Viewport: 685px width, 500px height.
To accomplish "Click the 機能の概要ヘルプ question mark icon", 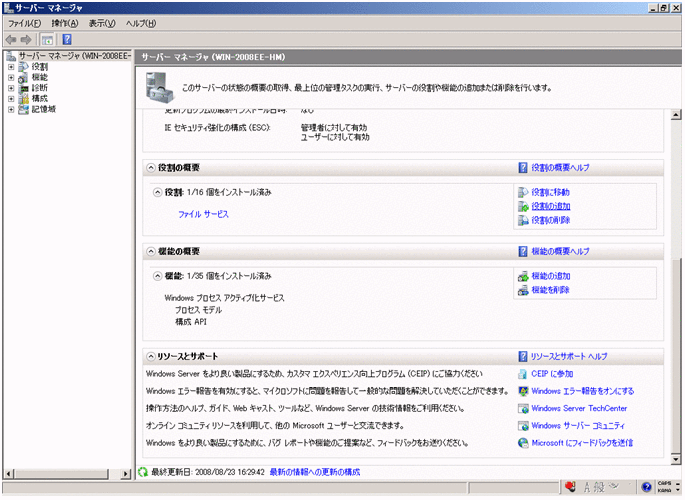I will pos(523,252).
